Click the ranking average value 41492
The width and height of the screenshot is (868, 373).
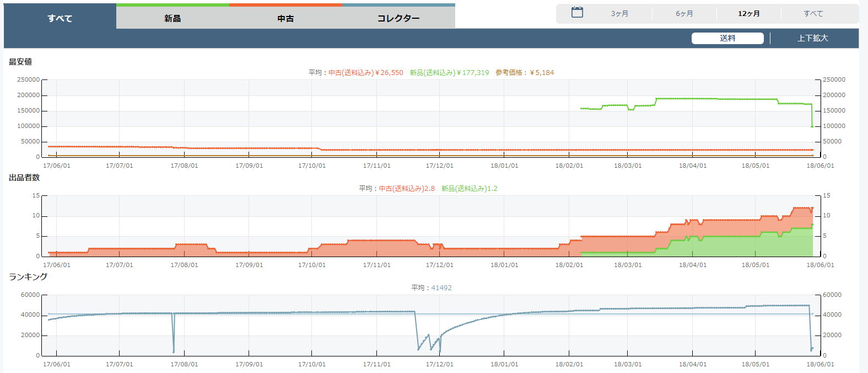441,288
